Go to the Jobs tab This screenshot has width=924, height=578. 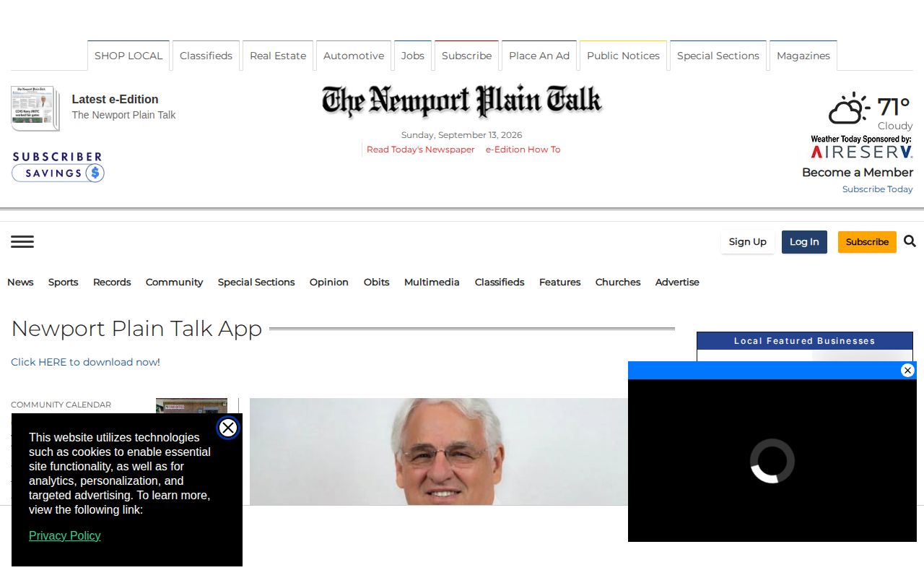click(413, 56)
